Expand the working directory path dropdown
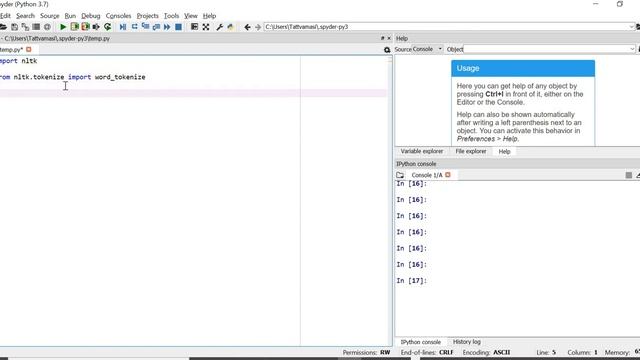The height and width of the screenshot is (360, 640). 631,27
